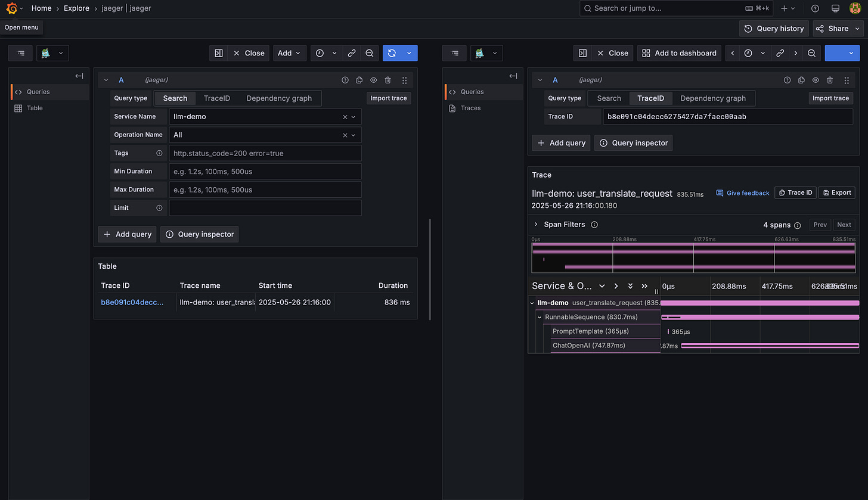Select the Dependency graph query type in left pane

point(279,98)
